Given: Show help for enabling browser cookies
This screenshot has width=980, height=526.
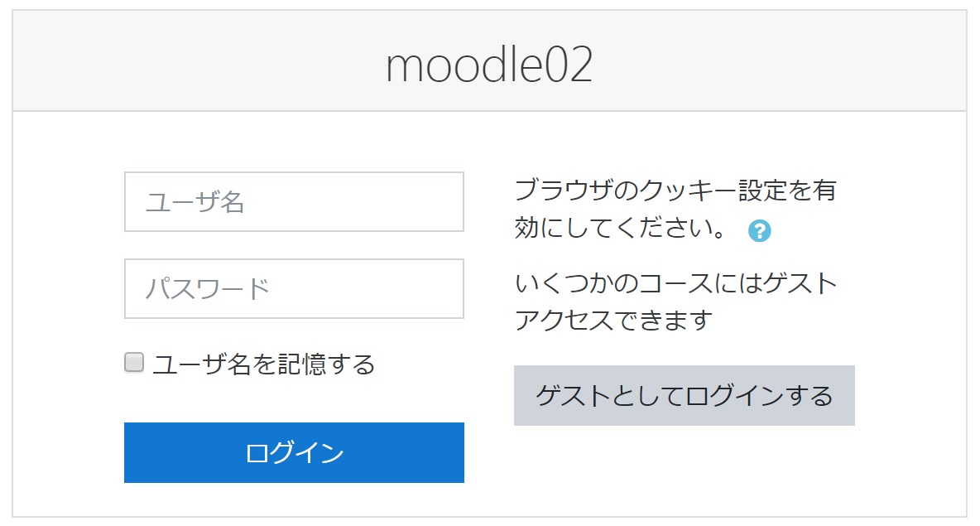Looking at the screenshot, I should click(x=759, y=231).
